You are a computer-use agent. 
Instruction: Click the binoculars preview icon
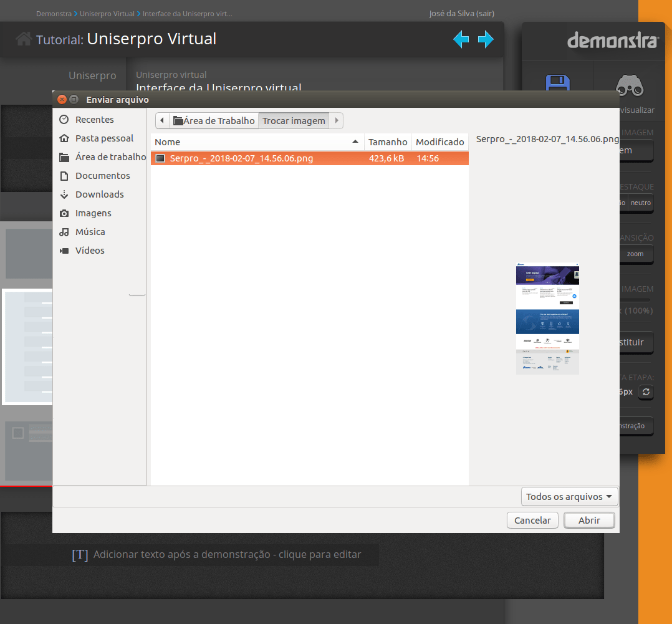[x=629, y=85]
